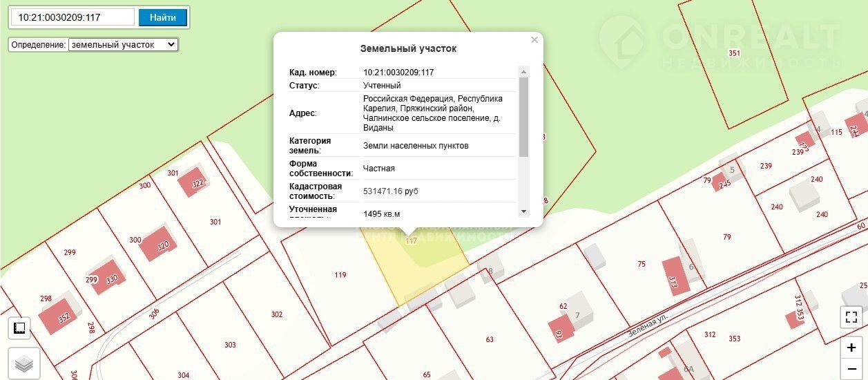The width and height of the screenshot is (868, 380).
Task: Select the red building labeled 322
Action: tap(195, 181)
